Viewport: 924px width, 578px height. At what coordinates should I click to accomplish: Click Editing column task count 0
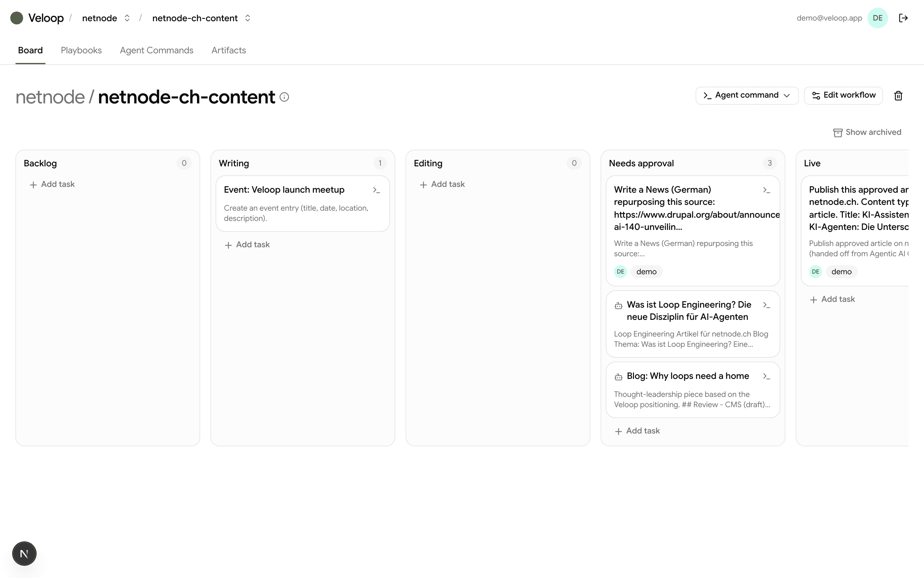pyautogui.click(x=574, y=163)
